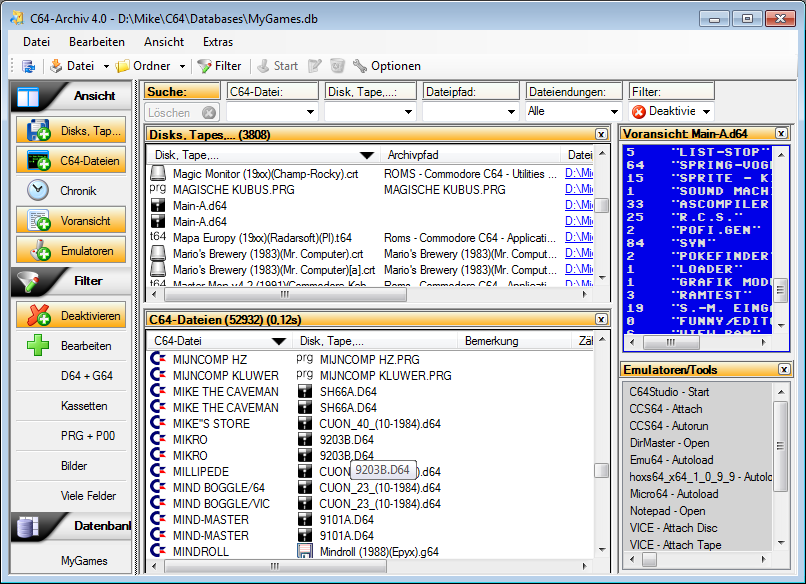Close the Disks, Tapes panel
806x584 pixels.
[601, 134]
